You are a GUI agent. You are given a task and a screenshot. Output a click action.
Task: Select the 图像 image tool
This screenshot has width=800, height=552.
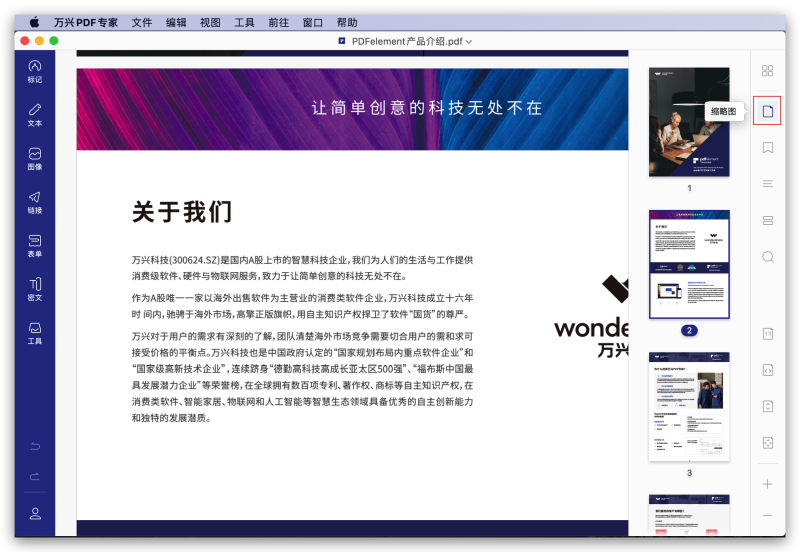35,158
